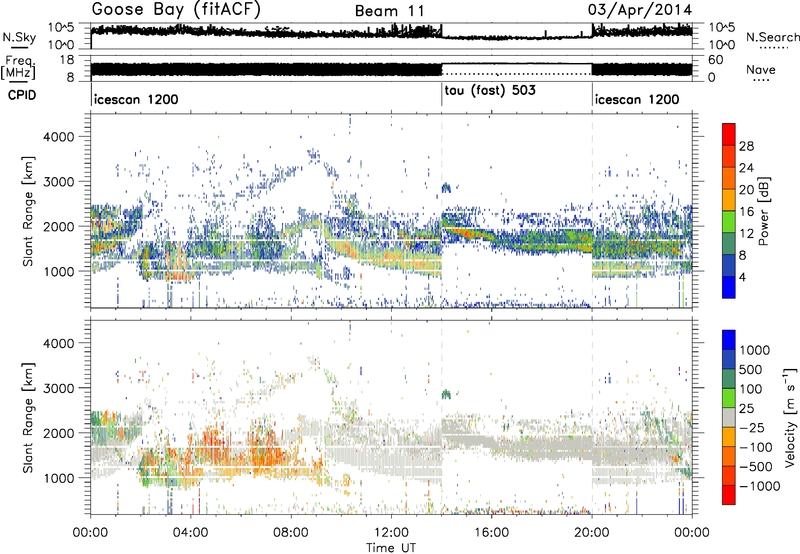The image size is (800, 554).
Task: Click the isolated echo patch near 3000 km at 14:00 in power panel
Action: coord(446,188)
